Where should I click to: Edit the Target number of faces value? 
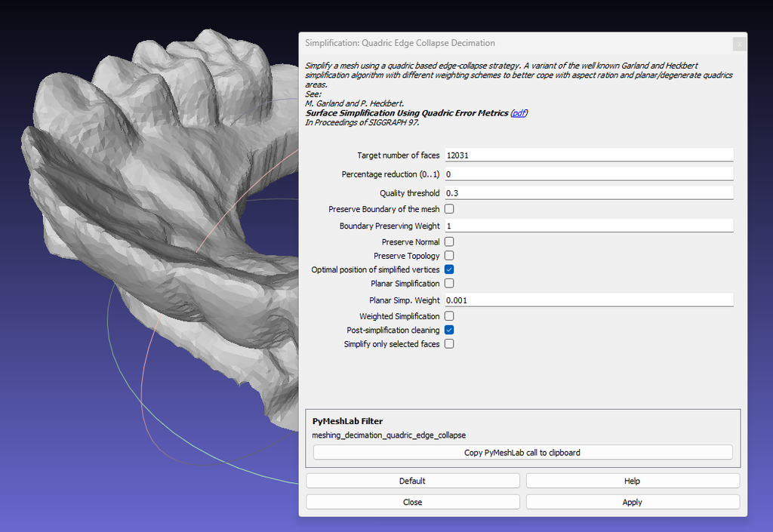(x=589, y=155)
